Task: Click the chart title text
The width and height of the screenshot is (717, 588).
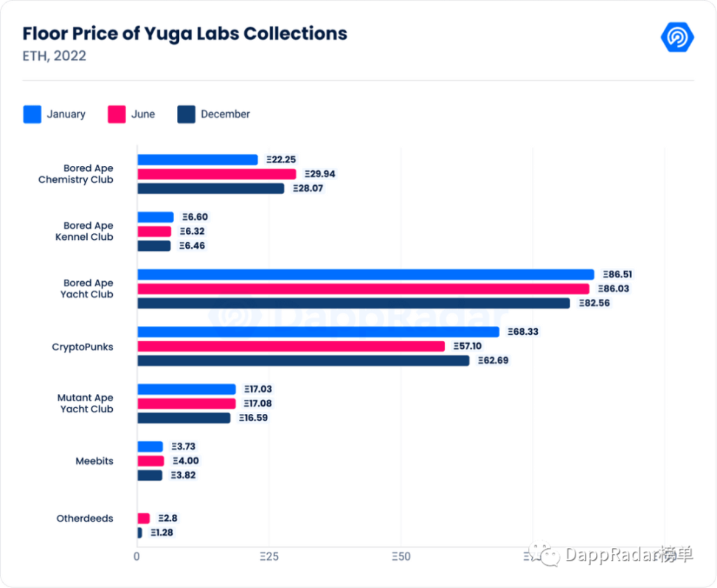Action: point(184,34)
